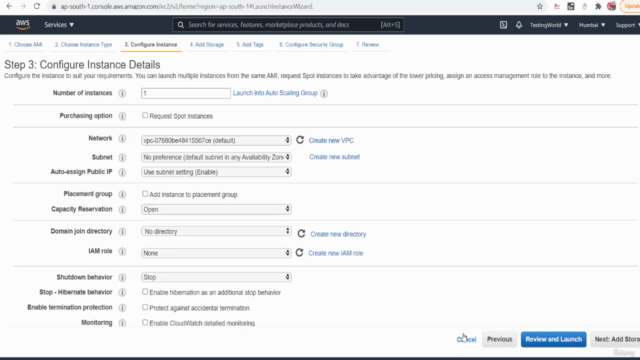
Task: Go to step 5 Add Tags
Action: pos(250,44)
